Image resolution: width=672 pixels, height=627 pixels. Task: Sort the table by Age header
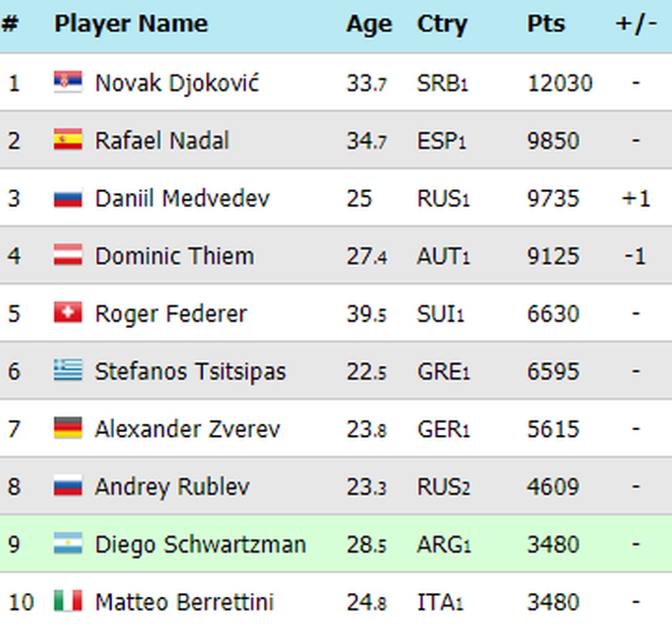click(369, 24)
